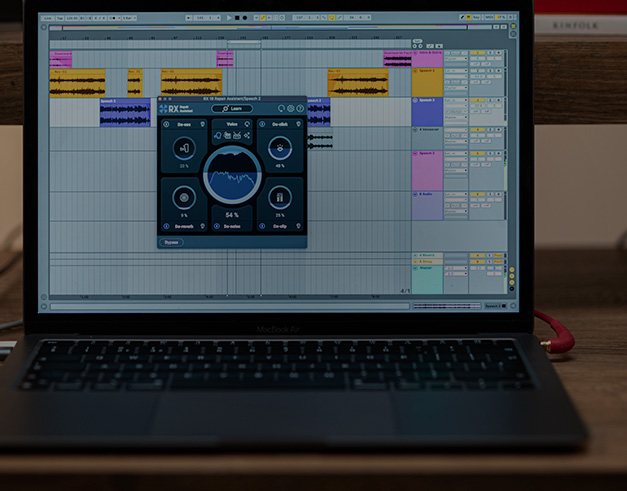Select the A Reverb return track header

[x=427, y=255]
